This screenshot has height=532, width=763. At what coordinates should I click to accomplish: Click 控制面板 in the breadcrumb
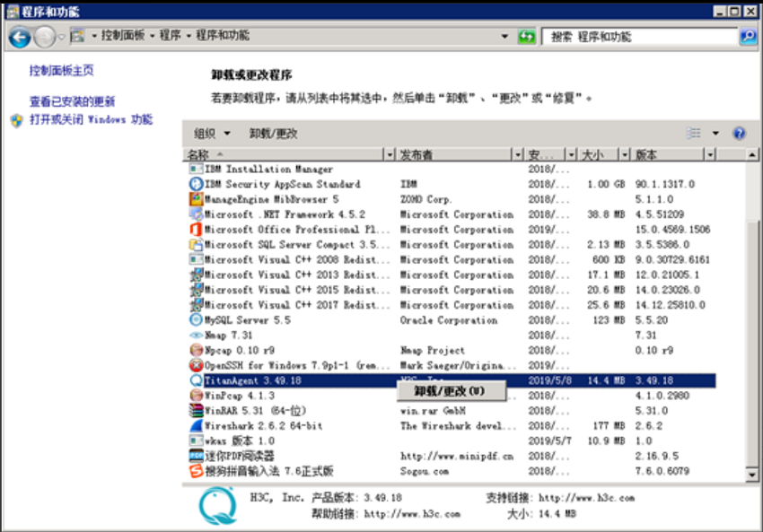[123, 36]
